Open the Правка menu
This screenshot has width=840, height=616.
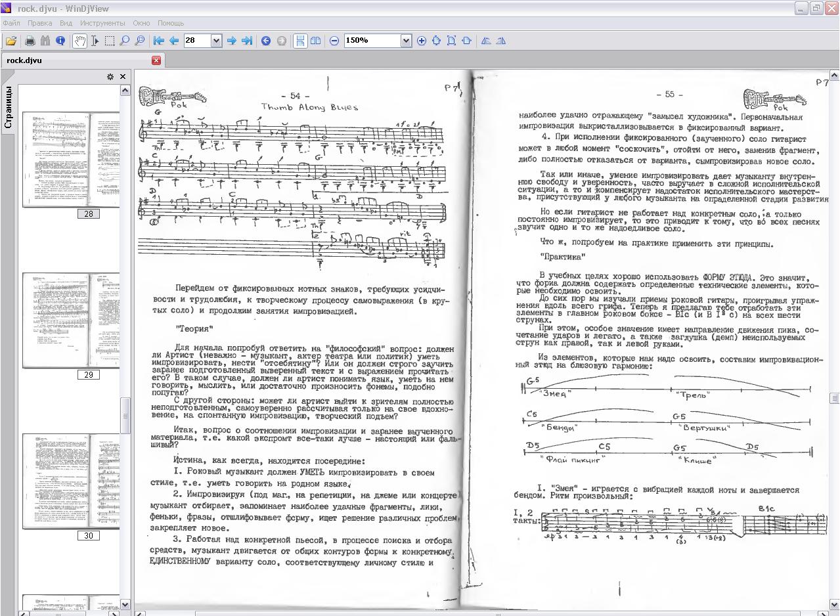coord(40,23)
